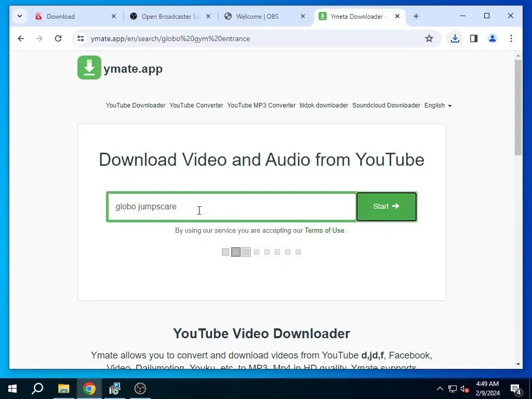The width and height of the screenshot is (532, 399).
Task: Open tiktok downloader nav link
Action: (324, 105)
